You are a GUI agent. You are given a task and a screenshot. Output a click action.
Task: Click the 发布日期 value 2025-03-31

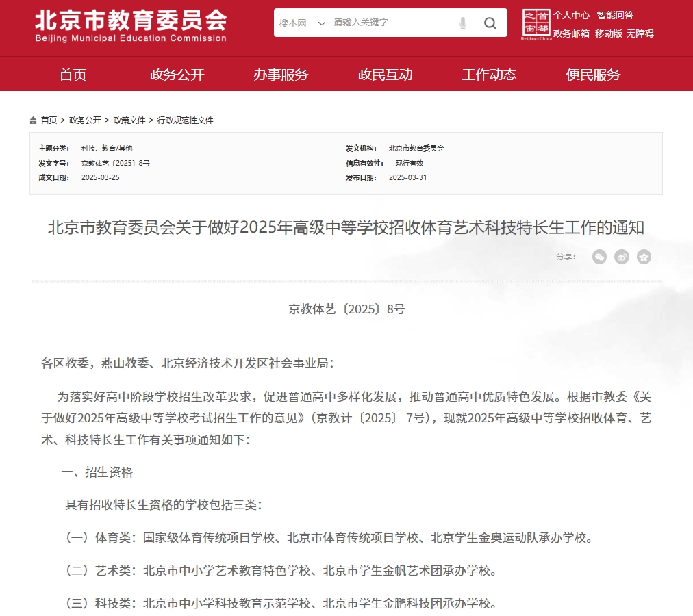(408, 177)
